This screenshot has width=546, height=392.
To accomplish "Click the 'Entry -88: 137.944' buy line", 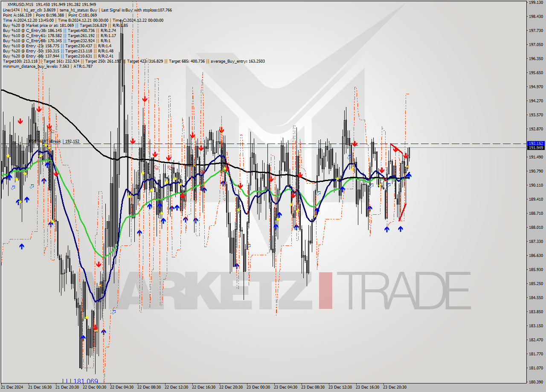I will (x=58, y=56).
